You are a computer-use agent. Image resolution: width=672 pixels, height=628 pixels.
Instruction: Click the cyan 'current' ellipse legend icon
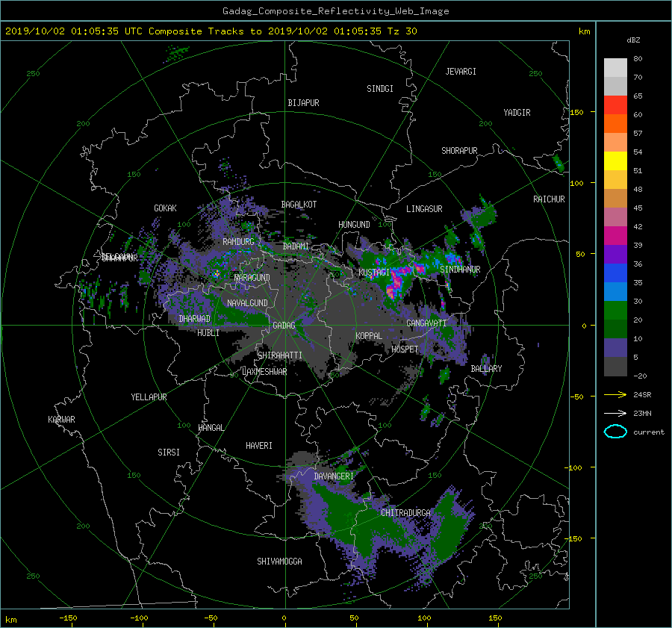click(x=615, y=432)
